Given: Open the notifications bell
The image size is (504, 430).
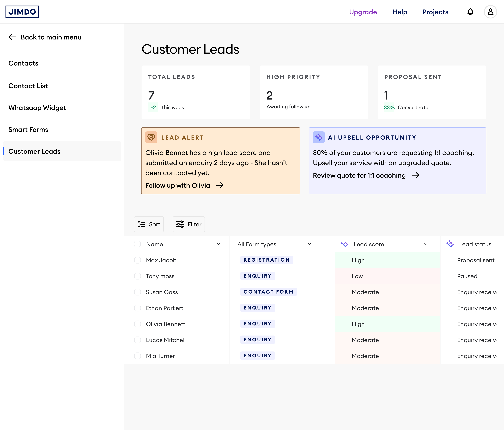Looking at the screenshot, I should tap(470, 12).
